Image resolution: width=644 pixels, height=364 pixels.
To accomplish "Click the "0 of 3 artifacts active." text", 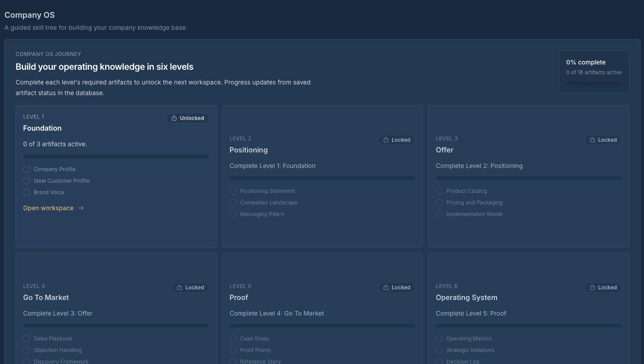I will click(x=55, y=144).
